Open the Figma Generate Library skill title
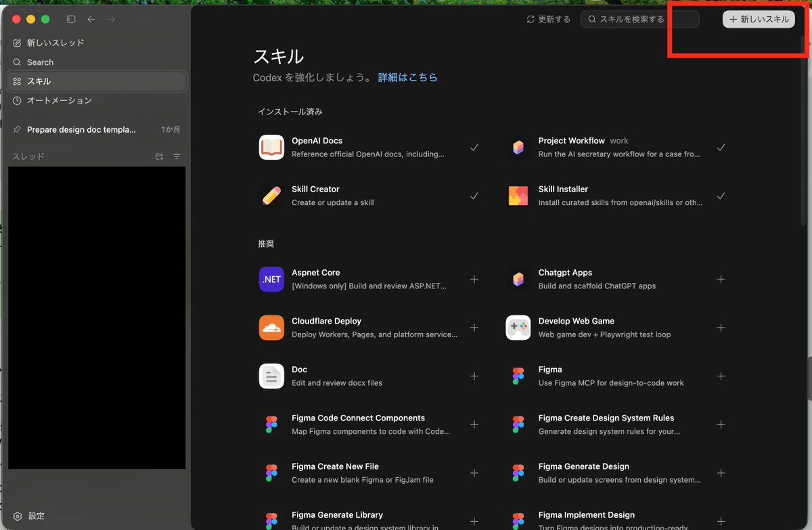Viewport: 812px width, 530px height. click(x=337, y=515)
